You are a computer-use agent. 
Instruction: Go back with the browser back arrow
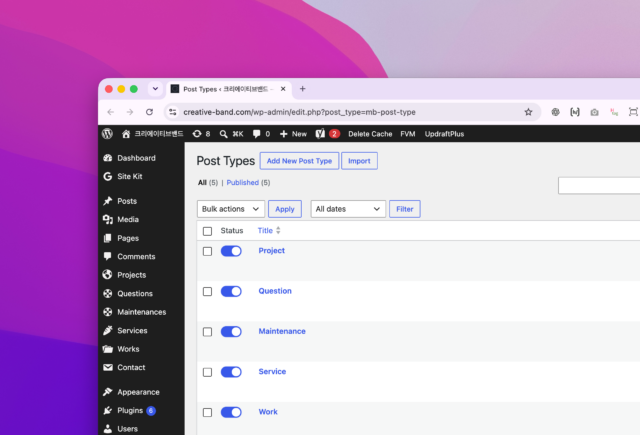(x=111, y=112)
